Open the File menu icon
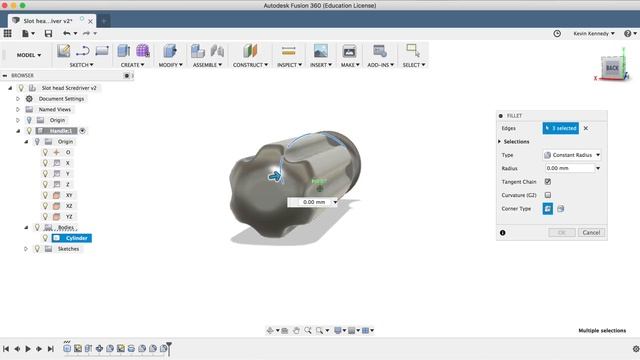 click(26, 33)
